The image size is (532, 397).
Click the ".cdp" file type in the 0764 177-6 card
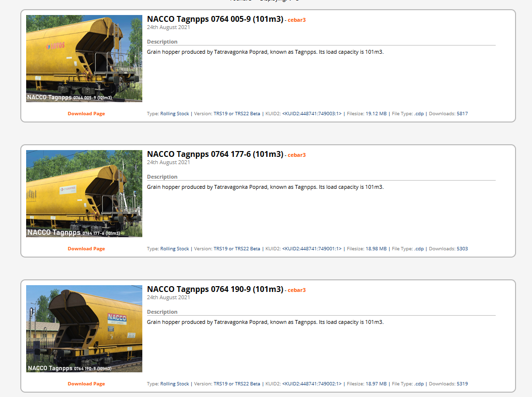pos(419,249)
